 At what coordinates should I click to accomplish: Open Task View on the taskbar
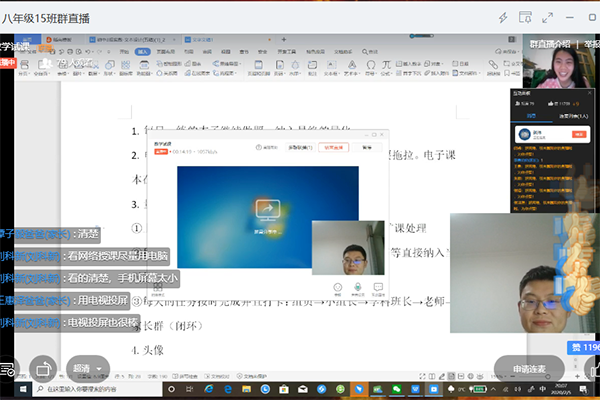pos(189,389)
